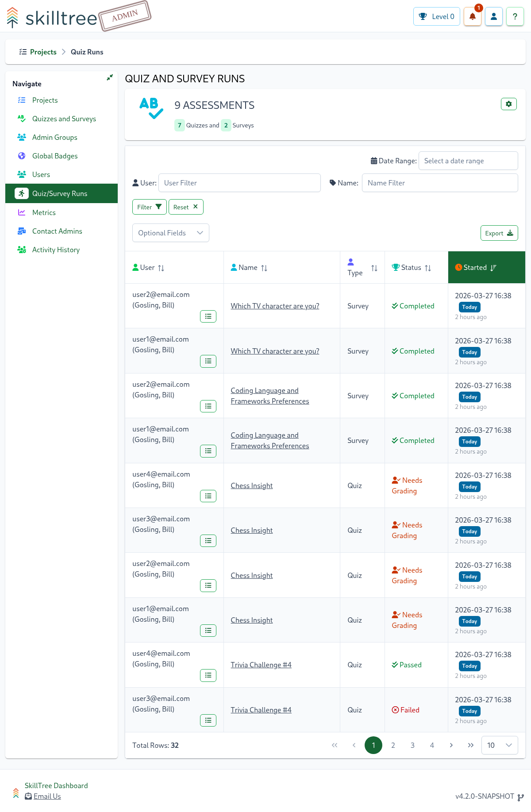Open rows per page dropdown
The image size is (531, 812).
tap(499, 745)
